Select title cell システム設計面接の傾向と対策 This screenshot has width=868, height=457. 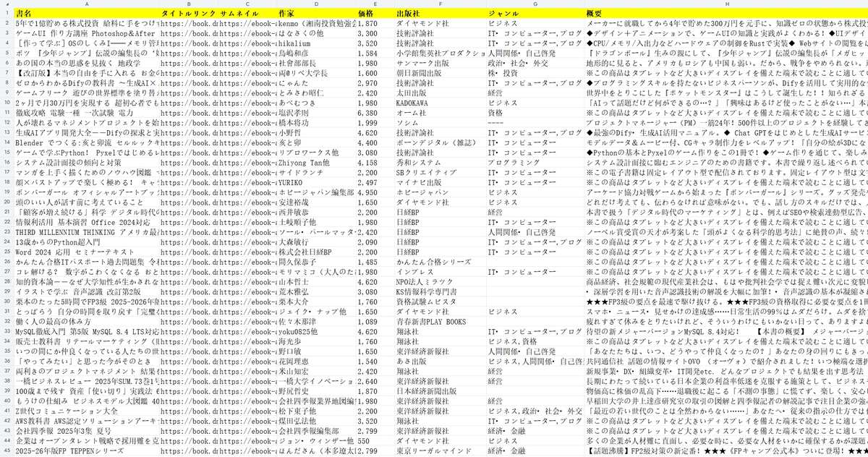click(x=87, y=163)
